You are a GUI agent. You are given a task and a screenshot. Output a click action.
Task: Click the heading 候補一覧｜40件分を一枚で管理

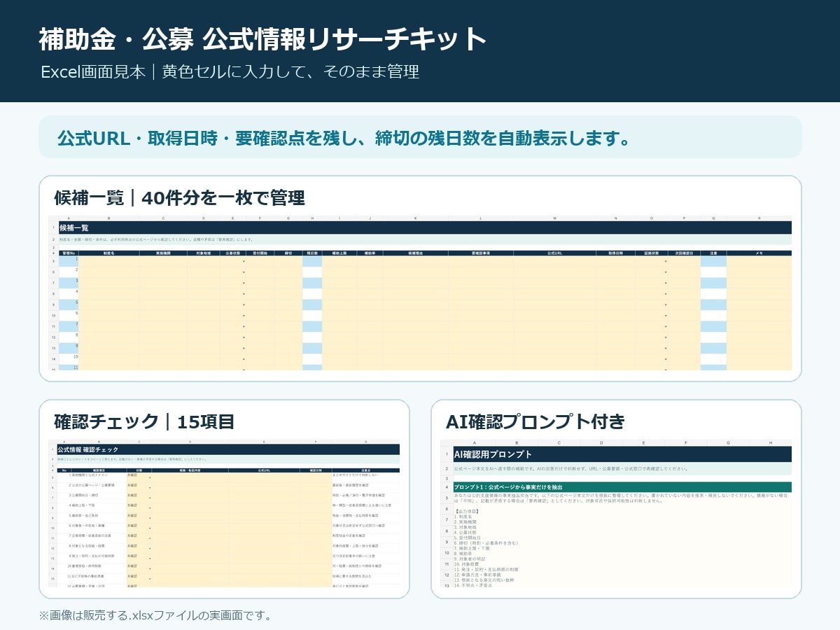pyautogui.click(x=179, y=197)
